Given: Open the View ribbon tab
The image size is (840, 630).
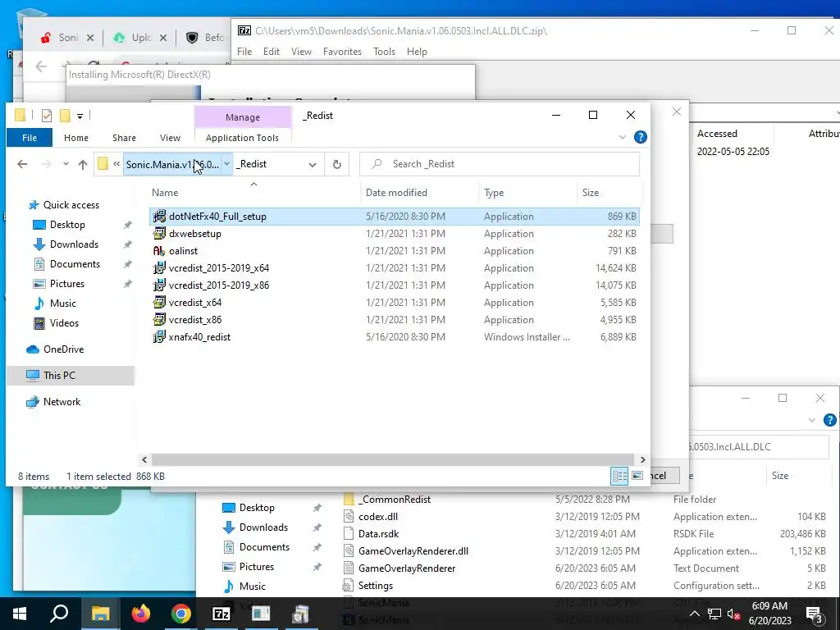Looking at the screenshot, I should pos(170,138).
